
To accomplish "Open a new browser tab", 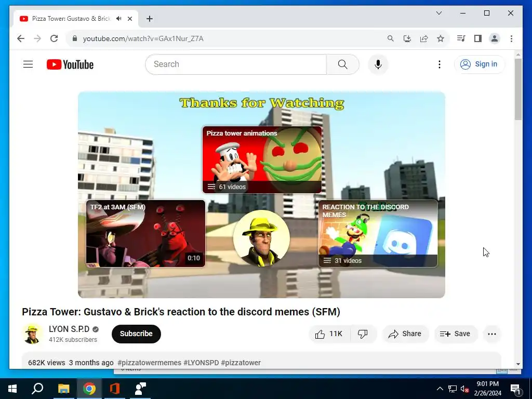I will point(150,19).
